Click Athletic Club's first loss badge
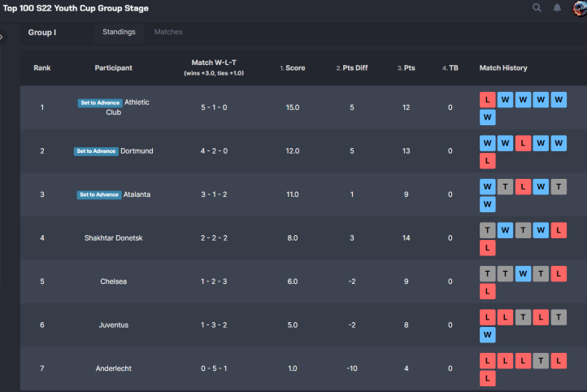 pos(487,99)
